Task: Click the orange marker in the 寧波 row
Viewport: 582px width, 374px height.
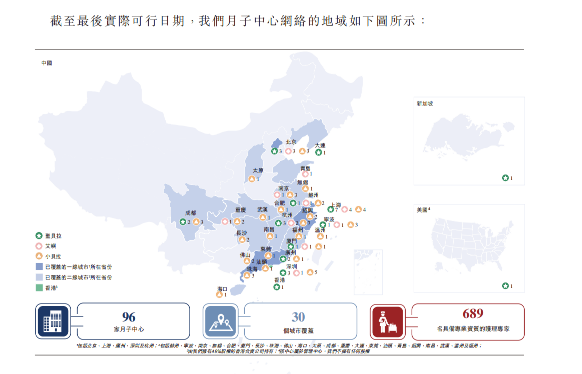Action: (350, 225)
